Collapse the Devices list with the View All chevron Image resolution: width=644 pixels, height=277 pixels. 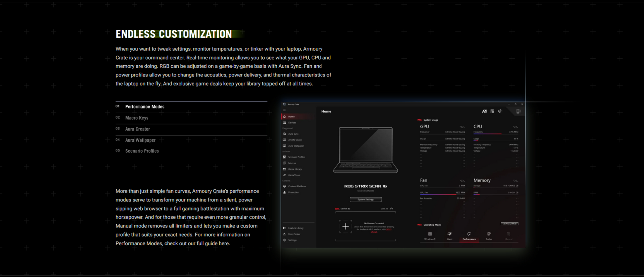pos(391,209)
